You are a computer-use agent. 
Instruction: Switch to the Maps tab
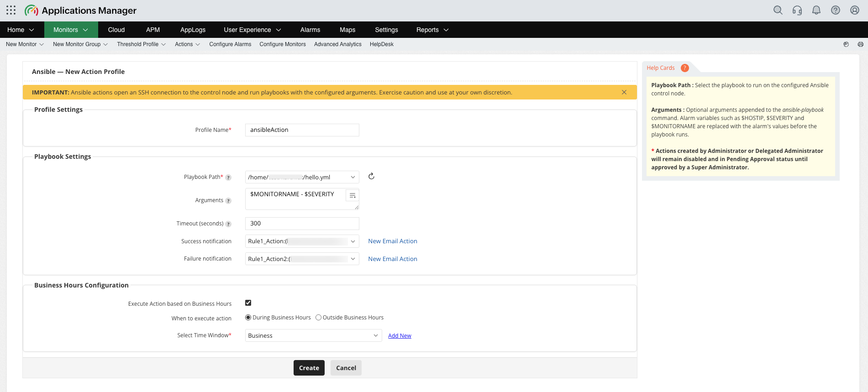(x=347, y=30)
